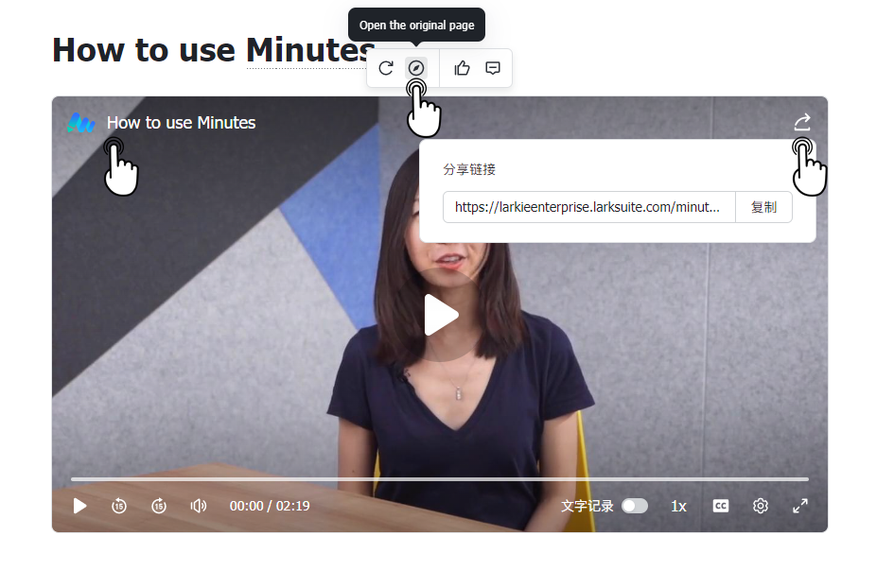Skip forward 15 seconds in video
The width and height of the screenshot is (894, 588).
pos(159,506)
